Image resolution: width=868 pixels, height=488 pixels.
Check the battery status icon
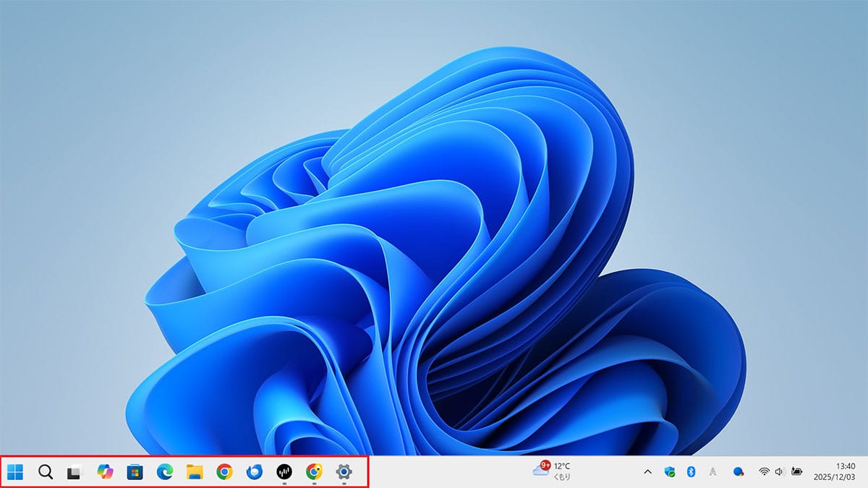point(796,471)
